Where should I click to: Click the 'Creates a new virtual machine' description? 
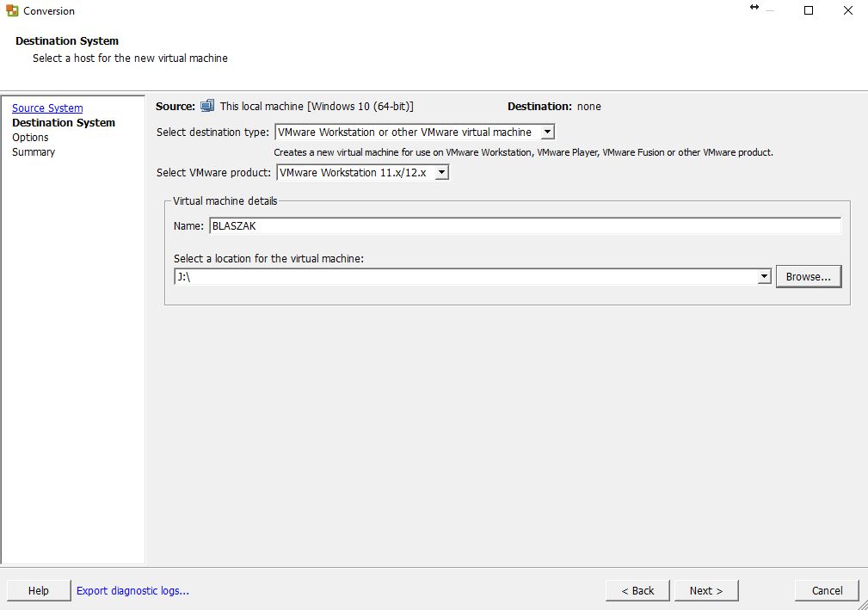point(523,152)
